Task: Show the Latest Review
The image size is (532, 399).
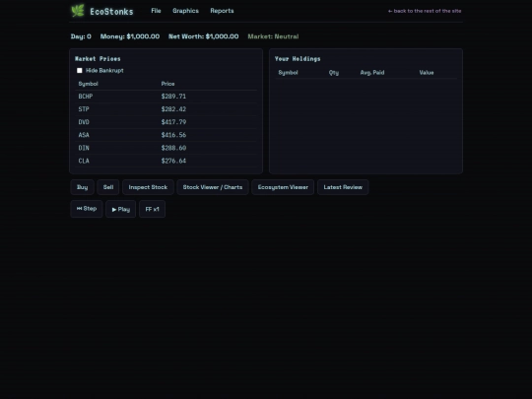Action: tap(343, 187)
